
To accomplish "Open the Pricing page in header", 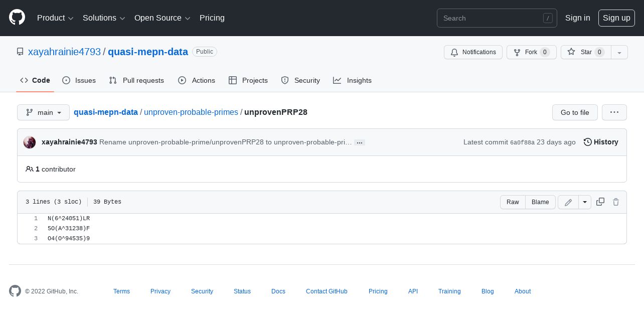I will tap(212, 18).
